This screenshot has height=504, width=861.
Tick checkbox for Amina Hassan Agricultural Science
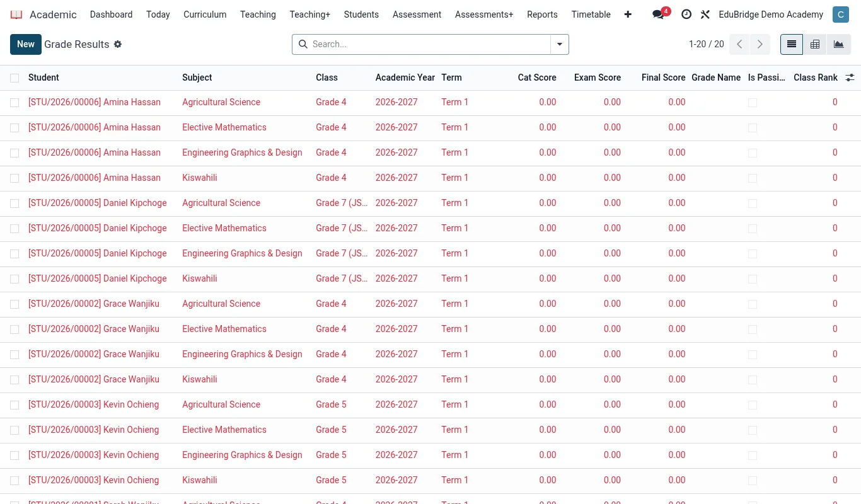click(14, 102)
